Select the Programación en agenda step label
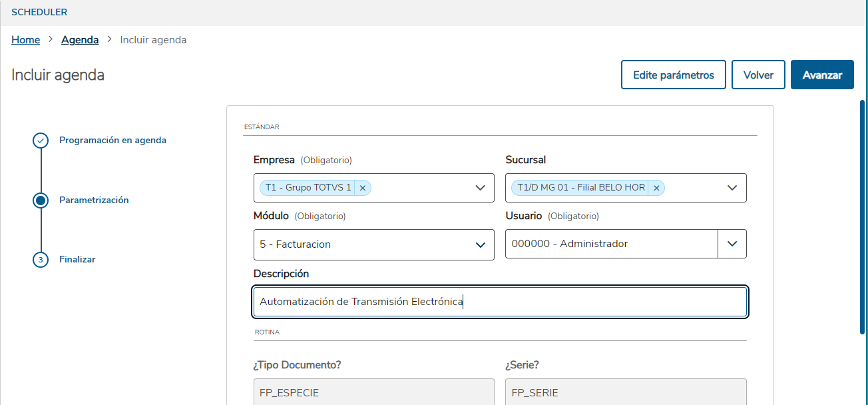 [x=112, y=141]
